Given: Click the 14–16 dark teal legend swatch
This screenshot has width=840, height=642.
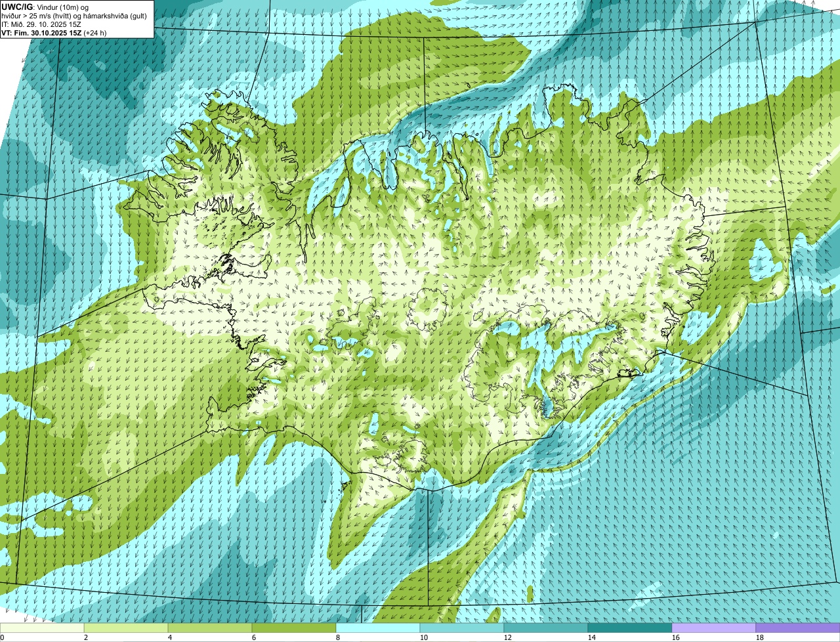Looking at the screenshot, I should (630, 628).
